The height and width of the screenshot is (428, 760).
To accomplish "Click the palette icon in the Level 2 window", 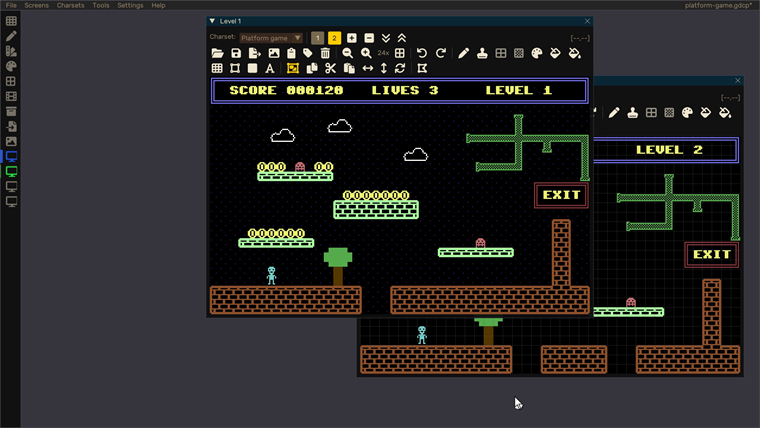I will coord(687,113).
